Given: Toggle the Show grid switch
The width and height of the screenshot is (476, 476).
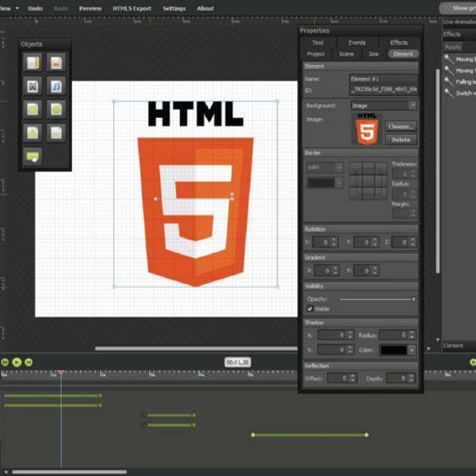Looking at the screenshot, I should click(x=458, y=8).
